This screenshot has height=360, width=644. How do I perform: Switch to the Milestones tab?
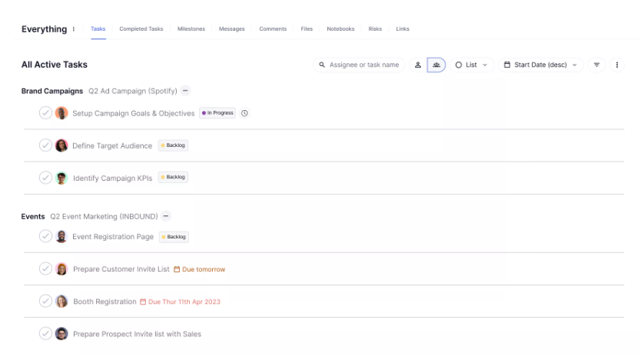tap(191, 29)
